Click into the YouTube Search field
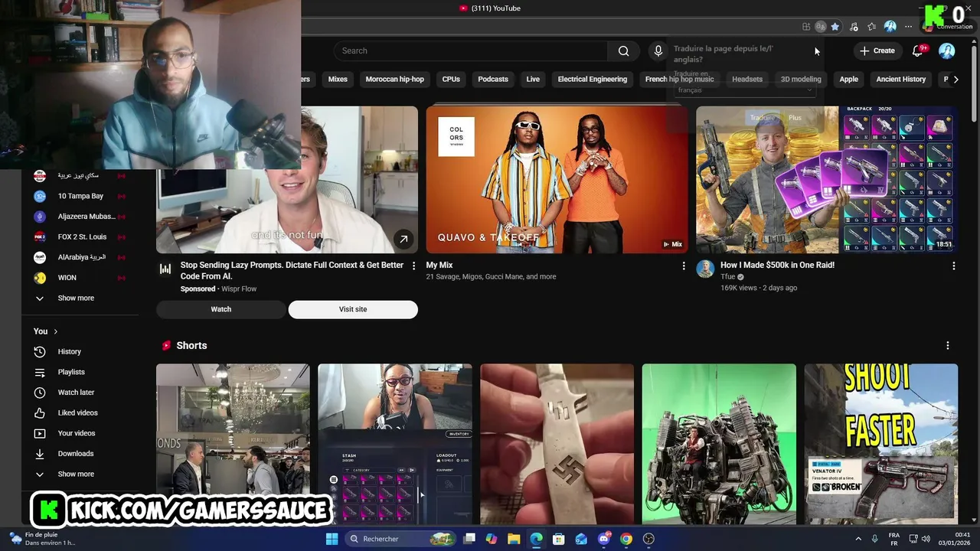This screenshot has height=551, width=980. click(471, 51)
